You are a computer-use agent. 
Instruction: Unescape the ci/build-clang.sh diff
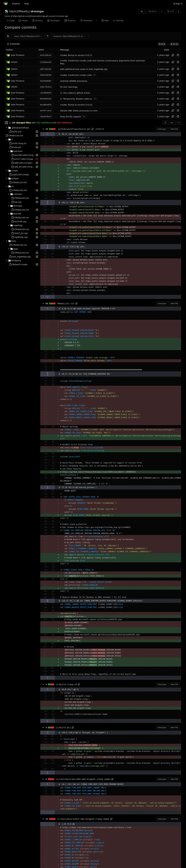[x=162, y=684]
